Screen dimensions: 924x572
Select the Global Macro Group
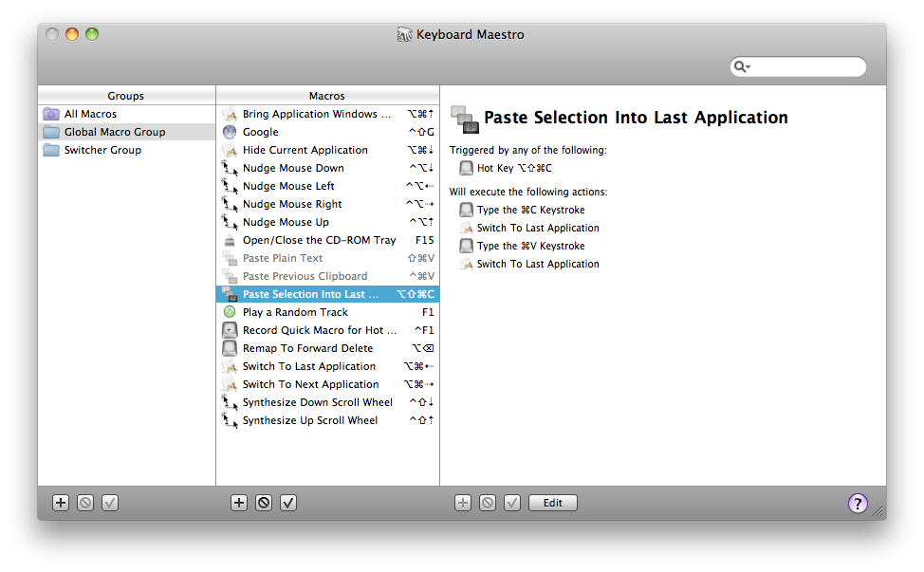point(127,132)
